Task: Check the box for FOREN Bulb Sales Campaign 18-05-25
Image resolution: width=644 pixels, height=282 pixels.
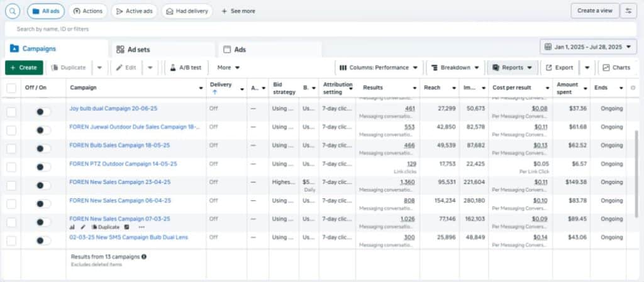Action: (x=11, y=148)
